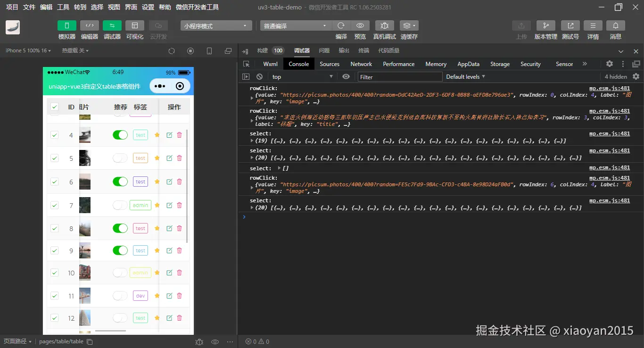Uncheck the checkbox for row 4

coord(54,135)
